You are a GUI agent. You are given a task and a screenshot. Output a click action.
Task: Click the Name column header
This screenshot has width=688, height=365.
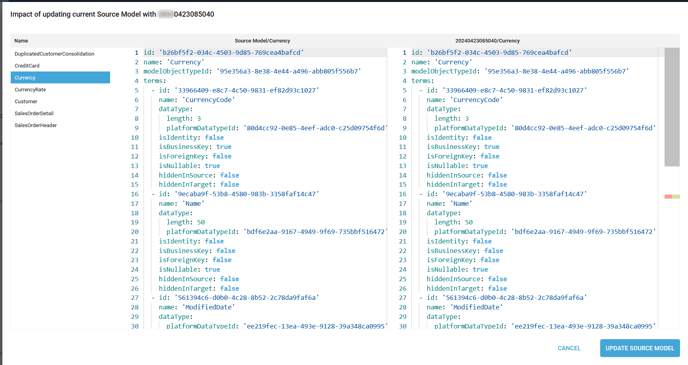click(21, 41)
